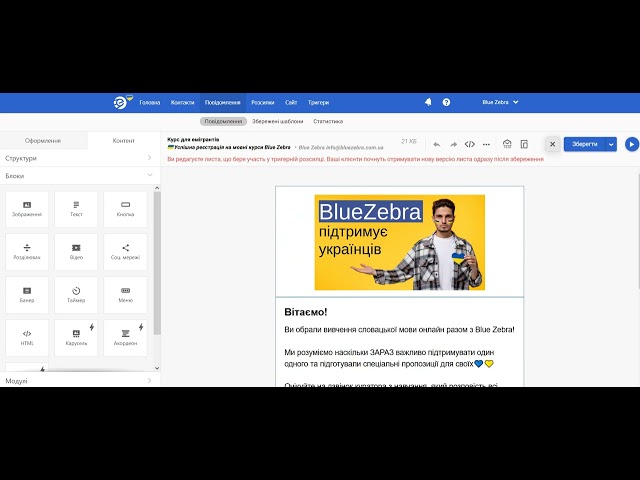Screen dimensions: 640x480
Task: Switch to the Оформлення tab
Action: click(43, 140)
